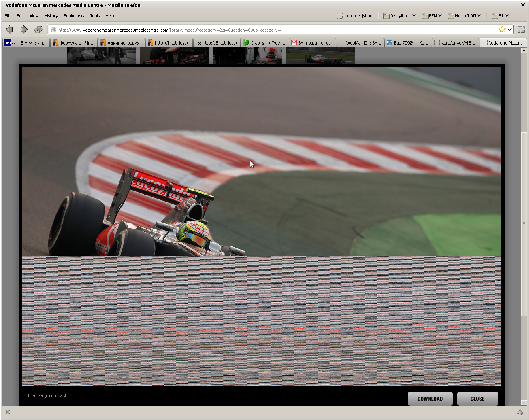This screenshot has width=529, height=420.
Task: Click the address bar URL field
Action: click(x=275, y=30)
